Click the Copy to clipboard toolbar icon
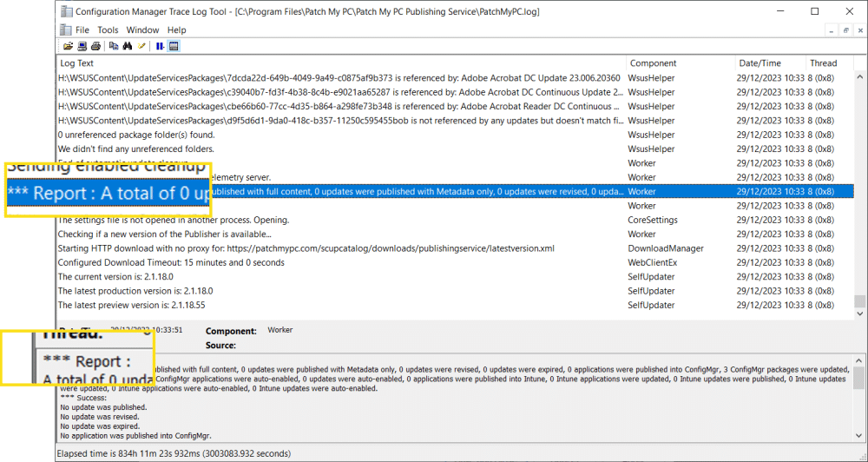Screen dimensions: 868x462 click(x=114, y=47)
